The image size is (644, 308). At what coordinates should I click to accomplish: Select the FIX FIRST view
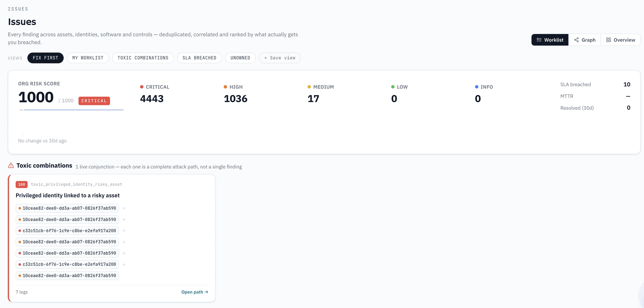tap(46, 58)
